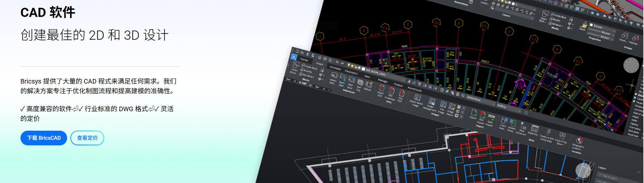Switch to the Annotate ribbon tab

click(335, 68)
